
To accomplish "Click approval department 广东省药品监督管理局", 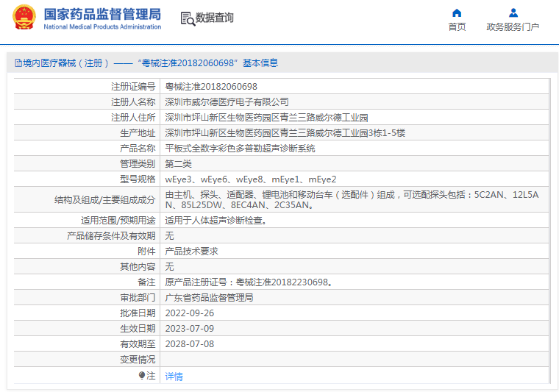I will 209,298.
